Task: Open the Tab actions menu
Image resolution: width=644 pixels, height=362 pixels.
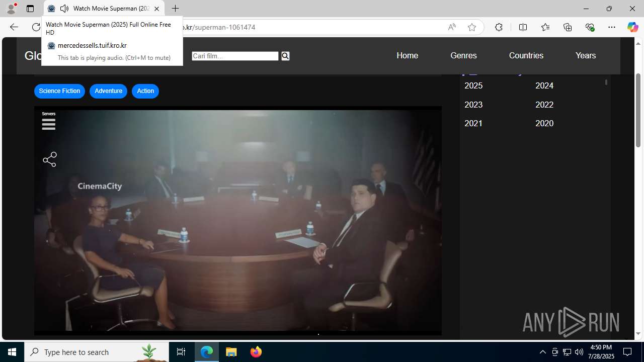Action: pyautogui.click(x=30, y=9)
